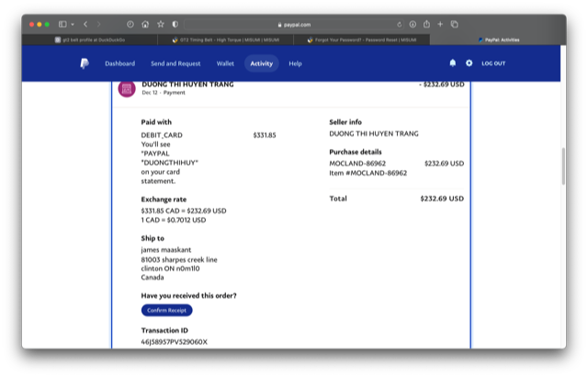The image size is (588, 377).
Task: Open a new tab with plus icon
Action: pos(440,25)
